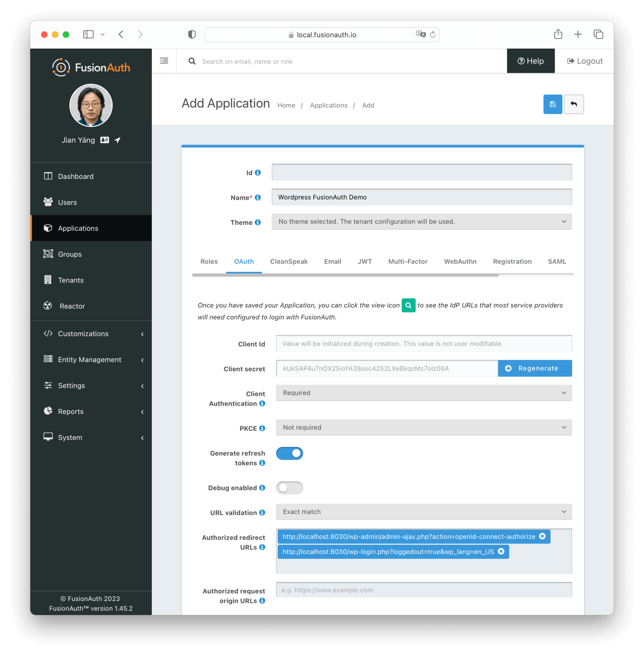Expand the Settings menu

91,386
